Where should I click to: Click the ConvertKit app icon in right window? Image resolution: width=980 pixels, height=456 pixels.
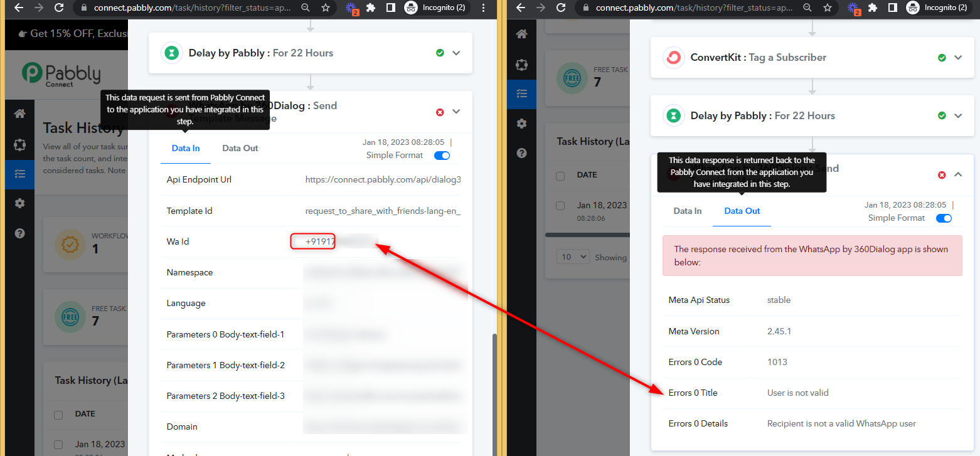pyautogui.click(x=673, y=57)
